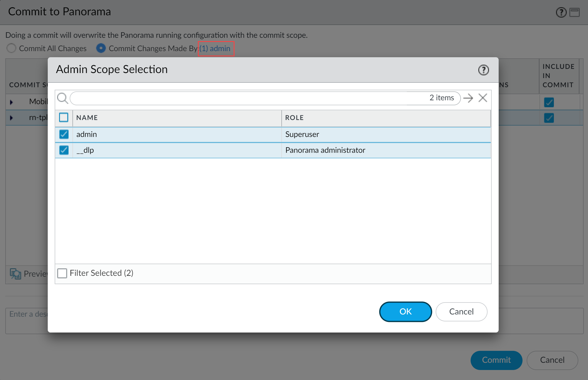Expand the rn-tpl commit scope row
Viewport: 588px width, 380px height.
click(x=11, y=118)
